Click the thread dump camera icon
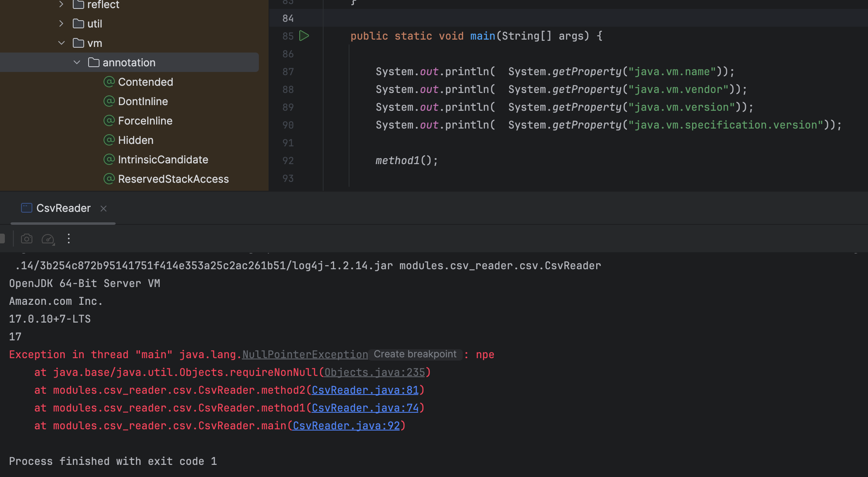The image size is (868, 477). tap(27, 239)
